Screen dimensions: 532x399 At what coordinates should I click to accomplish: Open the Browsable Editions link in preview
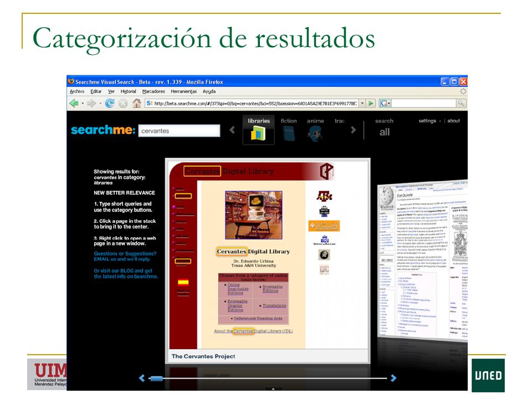point(272,289)
